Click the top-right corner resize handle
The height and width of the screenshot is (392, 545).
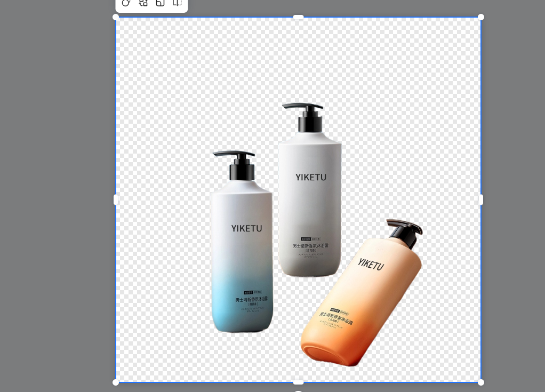[x=481, y=17]
